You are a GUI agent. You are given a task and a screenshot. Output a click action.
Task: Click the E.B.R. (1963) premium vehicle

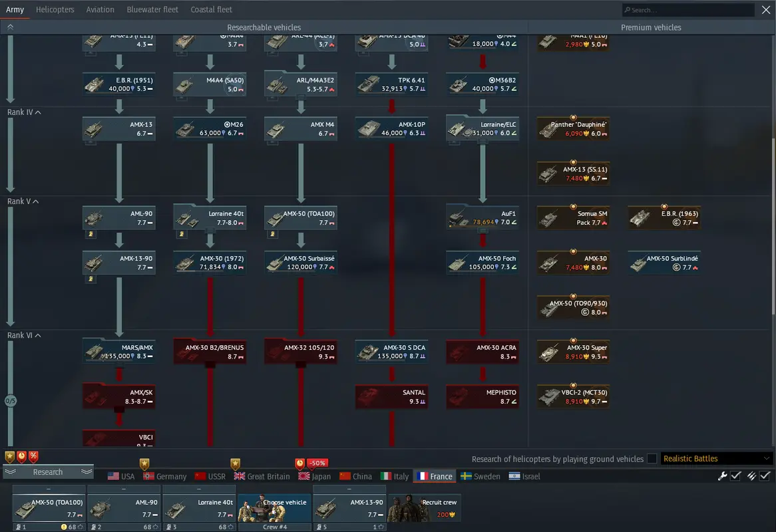point(664,217)
